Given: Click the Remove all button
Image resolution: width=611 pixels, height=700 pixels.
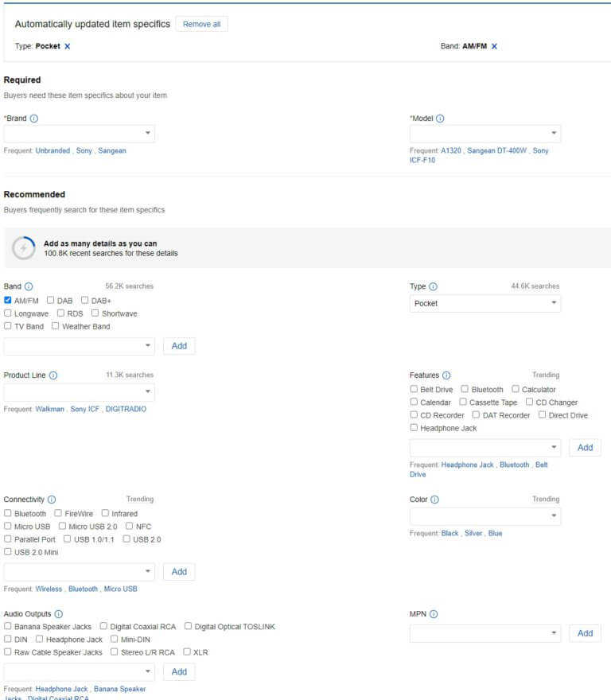Looking at the screenshot, I should 202,24.
